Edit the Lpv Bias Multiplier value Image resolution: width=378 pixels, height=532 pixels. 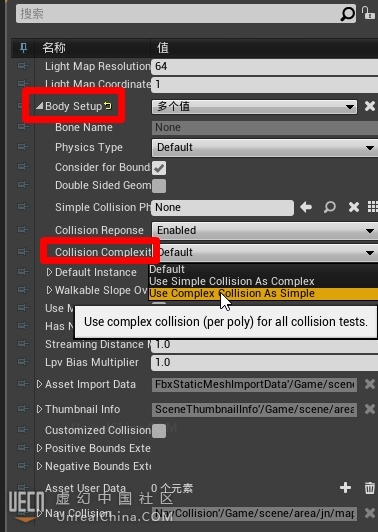(x=265, y=362)
